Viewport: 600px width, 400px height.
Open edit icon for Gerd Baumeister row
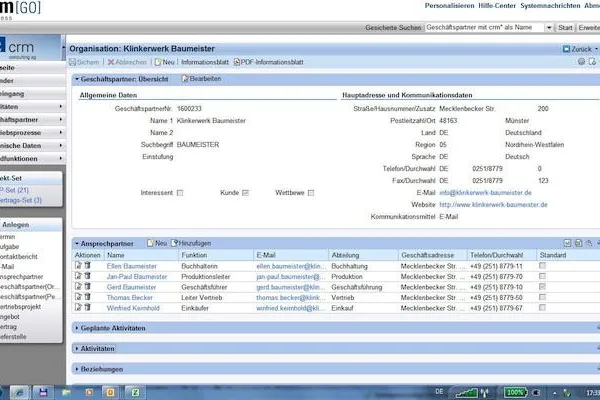(78, 286)
